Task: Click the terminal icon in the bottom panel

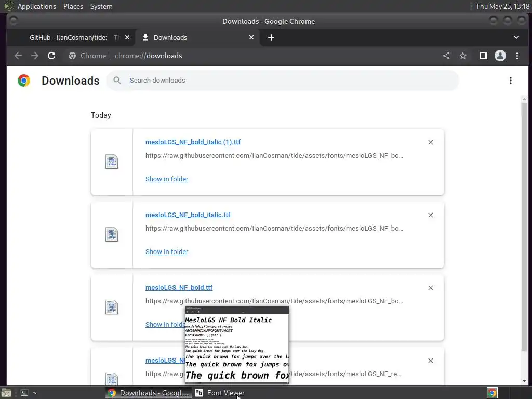Action: pyautogui.click(x=24, y=393)
